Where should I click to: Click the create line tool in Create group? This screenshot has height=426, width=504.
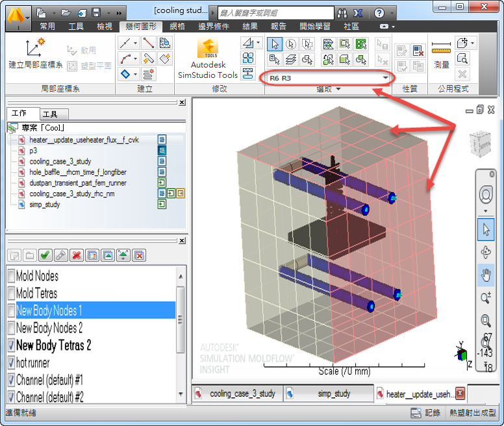click(x=149, y=43)
